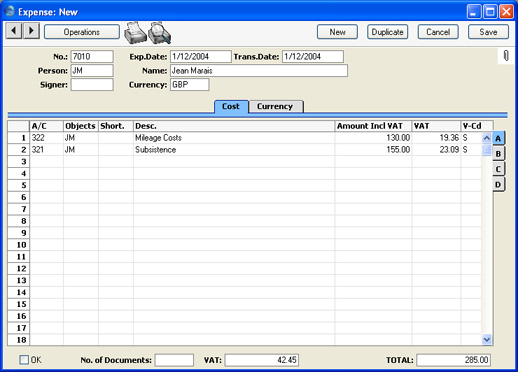Save the expense record
This screenshot has height=372, width=518.
[488, 32]
